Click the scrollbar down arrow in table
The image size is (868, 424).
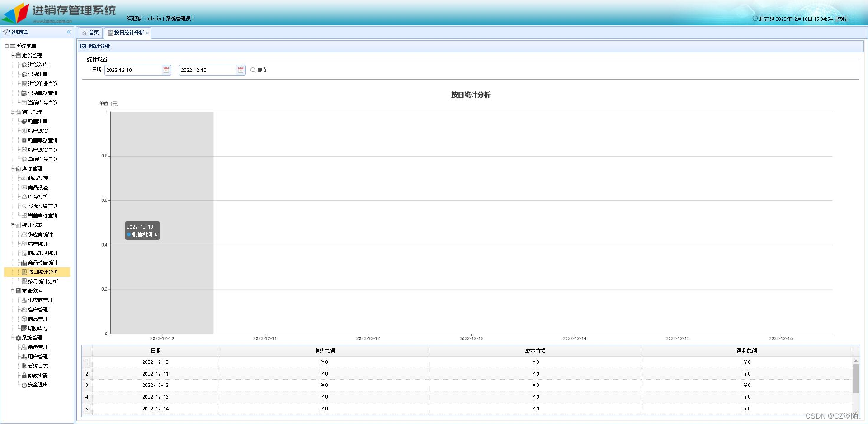point(856,413)
